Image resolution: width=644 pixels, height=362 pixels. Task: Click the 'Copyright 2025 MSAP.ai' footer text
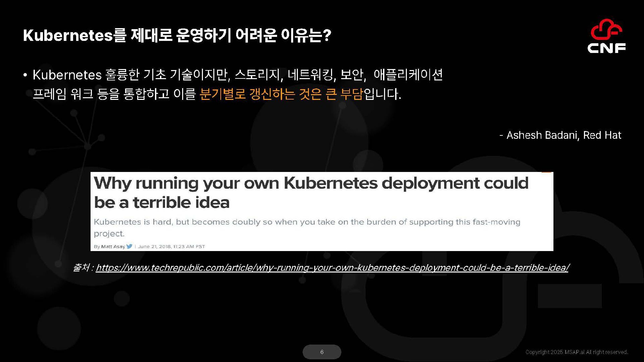coord(577,352)
